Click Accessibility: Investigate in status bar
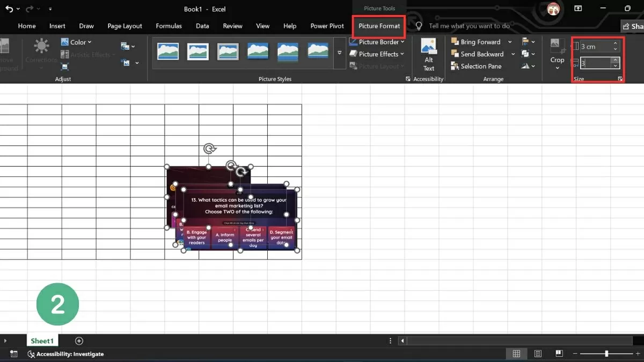The height and width of the screenshot is (362, 644). click(x=65, y=354)
